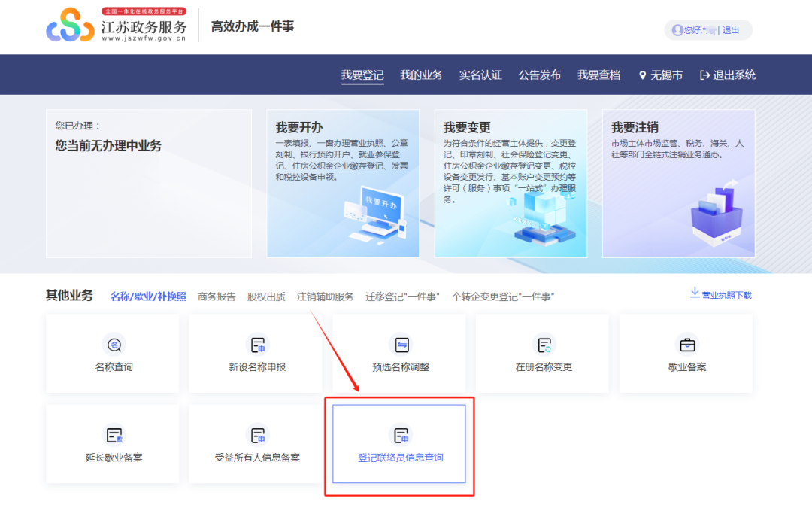Click the computer illustration in 我要开办 card

[x=376, y=215]
